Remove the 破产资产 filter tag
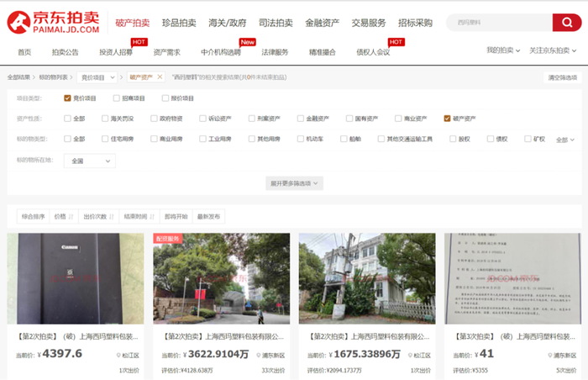 (160, 77)
